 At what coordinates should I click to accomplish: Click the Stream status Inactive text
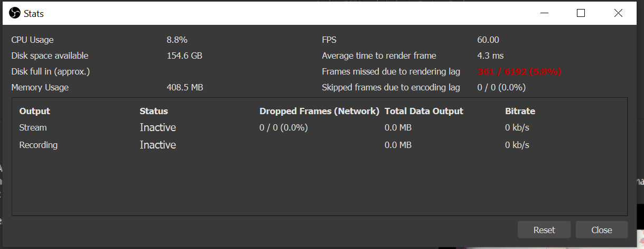point(157,127)
